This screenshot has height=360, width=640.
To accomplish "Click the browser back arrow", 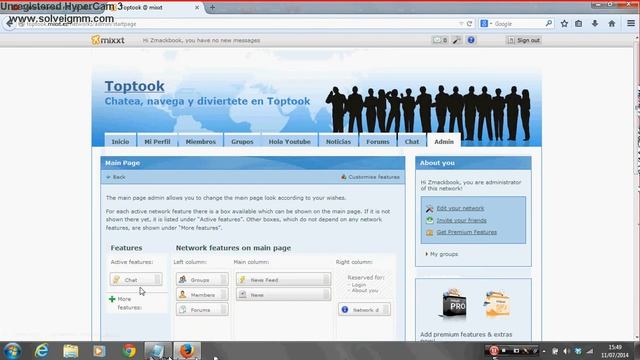I will (9, 24).
